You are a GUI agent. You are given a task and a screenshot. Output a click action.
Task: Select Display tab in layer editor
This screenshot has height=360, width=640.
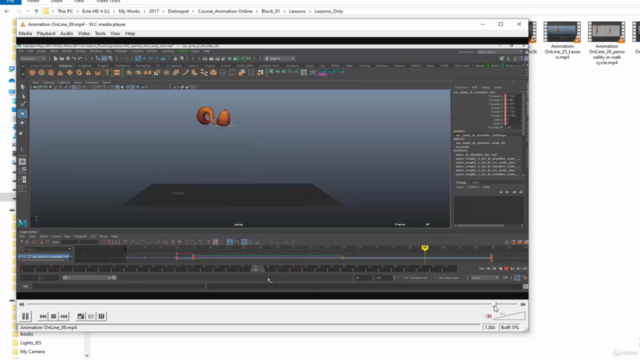(x=461, y=182)
